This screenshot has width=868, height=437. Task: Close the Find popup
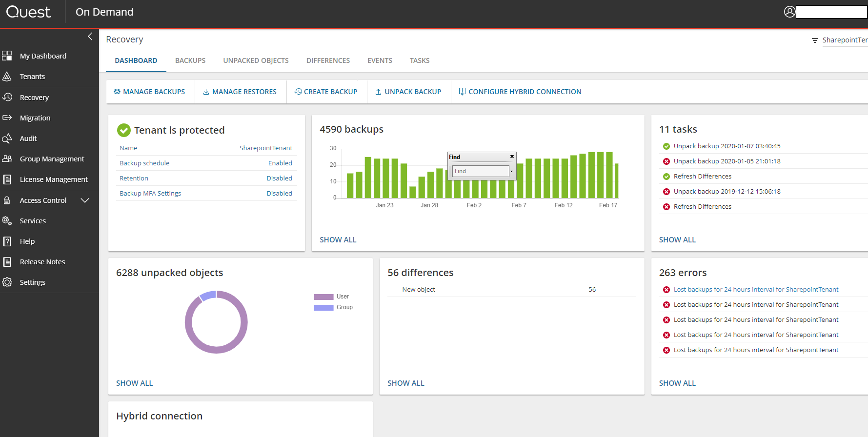[x=512, y=157]
